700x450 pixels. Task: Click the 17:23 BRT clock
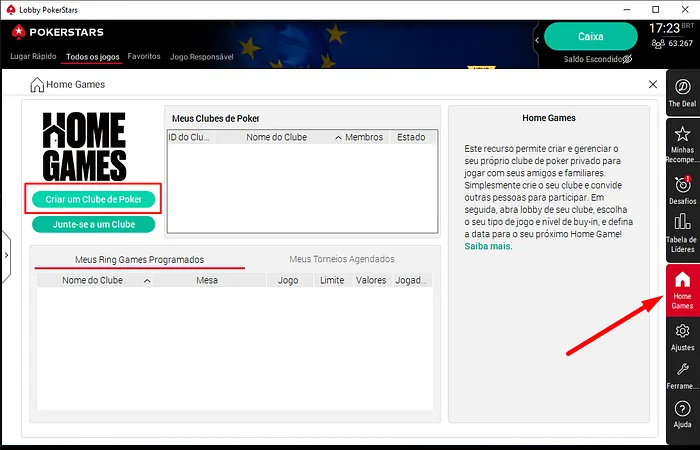[671, 29]
